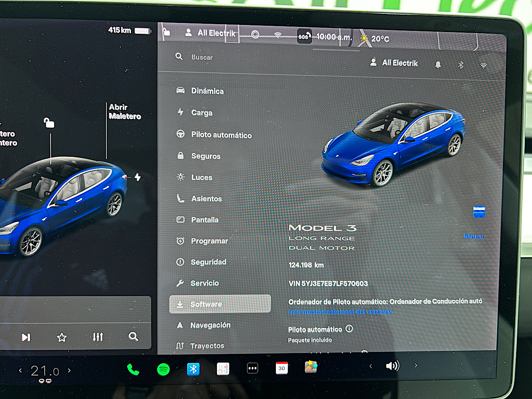Click the info icon next to Piloto automático
This screenshot has width=532, height=399.
pos(349,329)
